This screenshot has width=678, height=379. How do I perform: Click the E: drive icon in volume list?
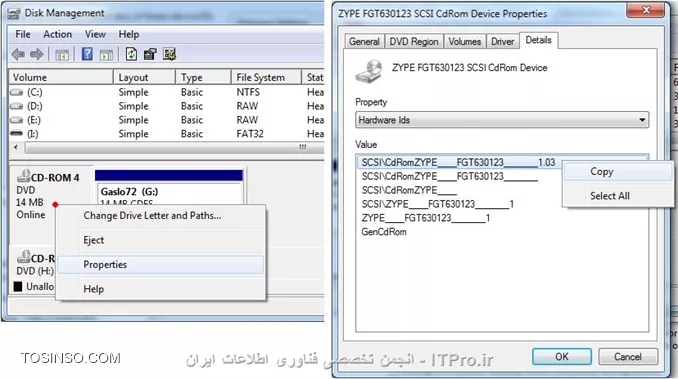pyautogui.click(x=16, y=120)
